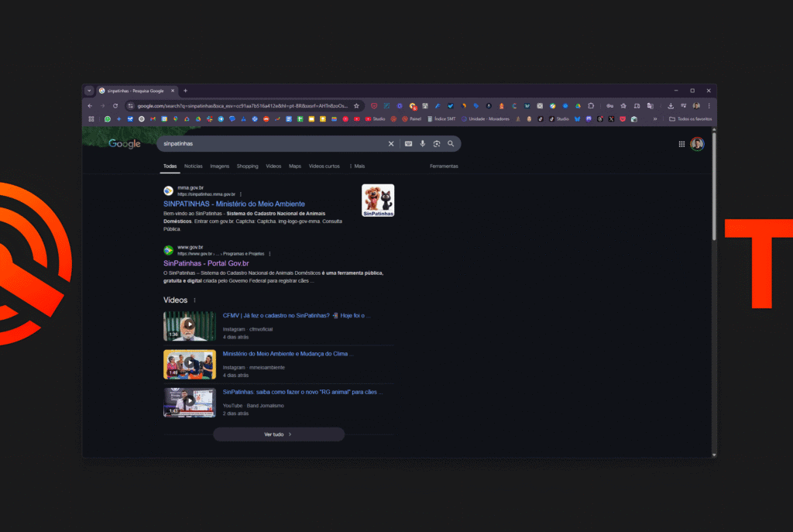Click the Ver tudo button
The width and height of the screenshot is (793, 532).
pyautogui.click(x=279, y=434)
